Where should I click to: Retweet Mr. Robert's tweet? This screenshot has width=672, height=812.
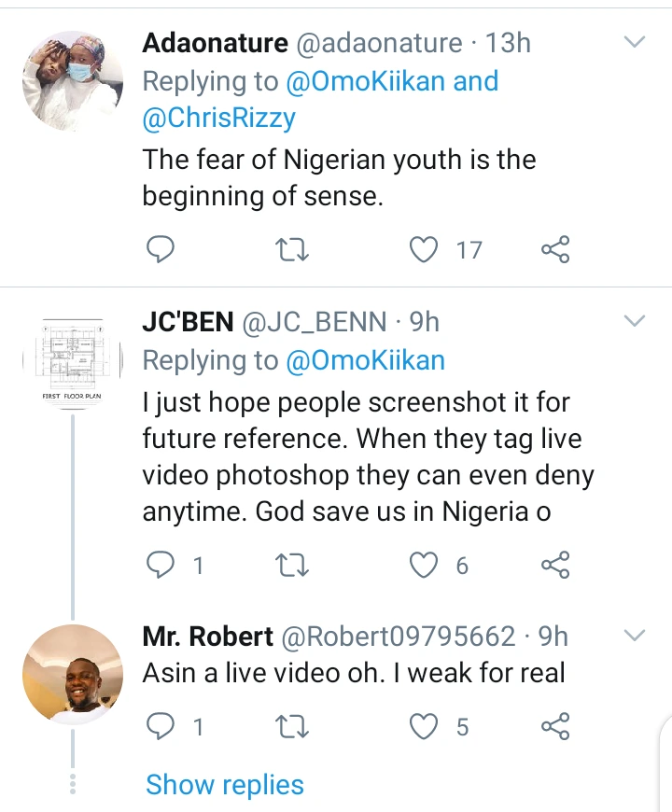coord(295,726)
